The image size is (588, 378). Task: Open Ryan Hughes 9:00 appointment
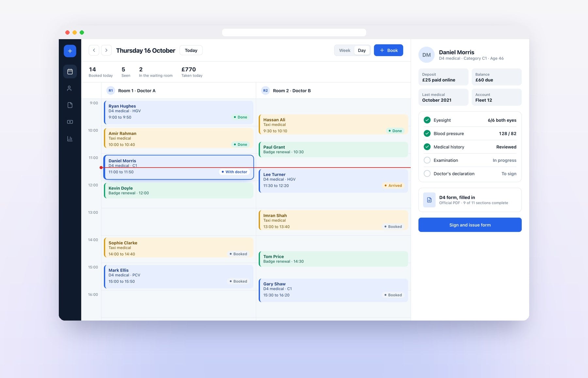tap(179, 112)
